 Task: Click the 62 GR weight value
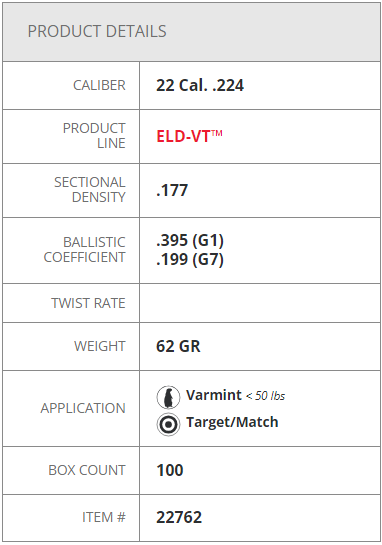pos(178,346)
